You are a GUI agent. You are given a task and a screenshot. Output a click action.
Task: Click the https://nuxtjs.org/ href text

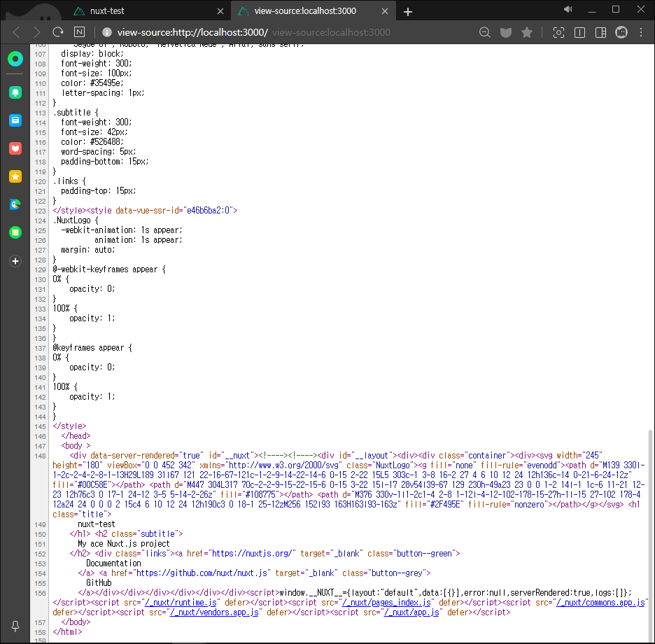click(252, 553)
